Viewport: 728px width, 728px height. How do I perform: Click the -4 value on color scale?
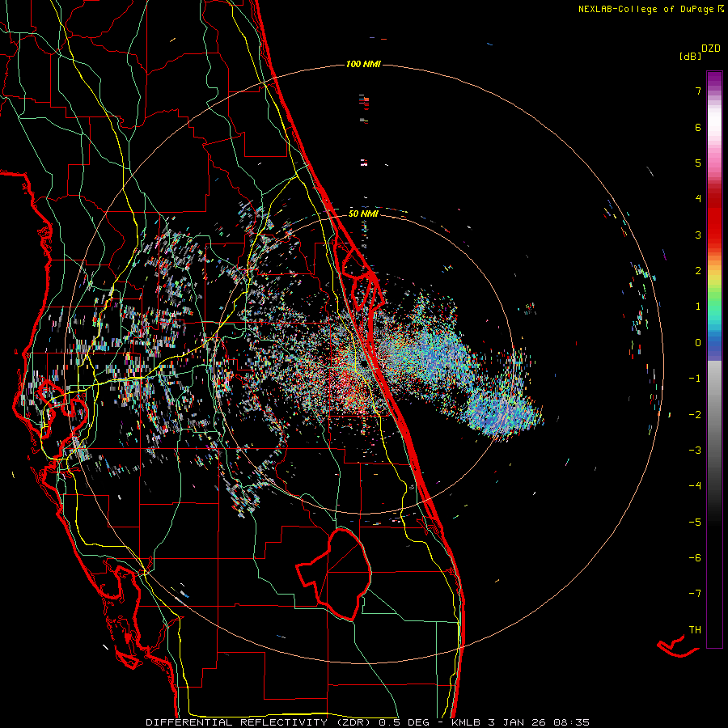pos(695,485)
